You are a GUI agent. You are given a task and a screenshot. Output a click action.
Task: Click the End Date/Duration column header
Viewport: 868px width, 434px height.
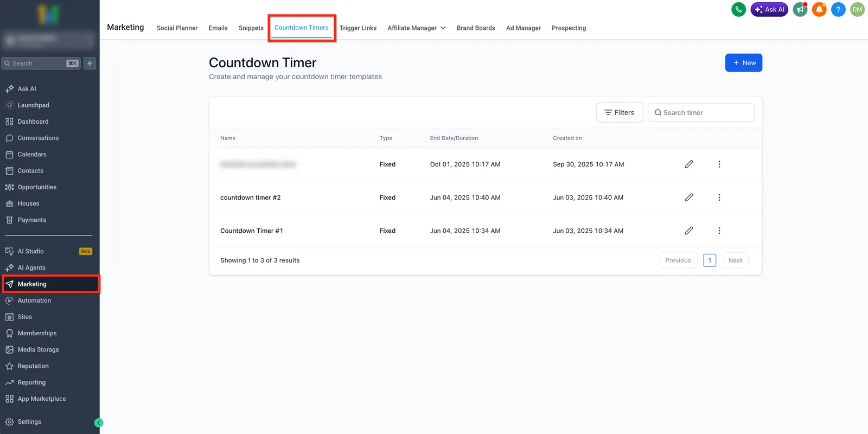(x=454, y=138)
